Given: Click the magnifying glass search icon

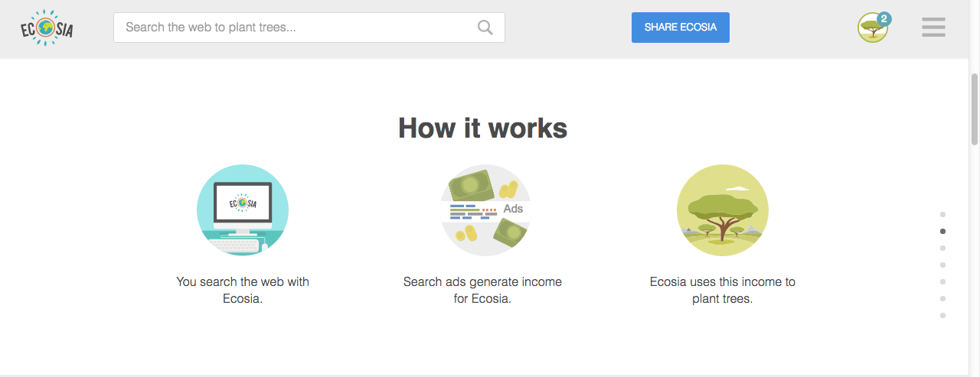Looking at the screenshot, I should tap(485, 28).
